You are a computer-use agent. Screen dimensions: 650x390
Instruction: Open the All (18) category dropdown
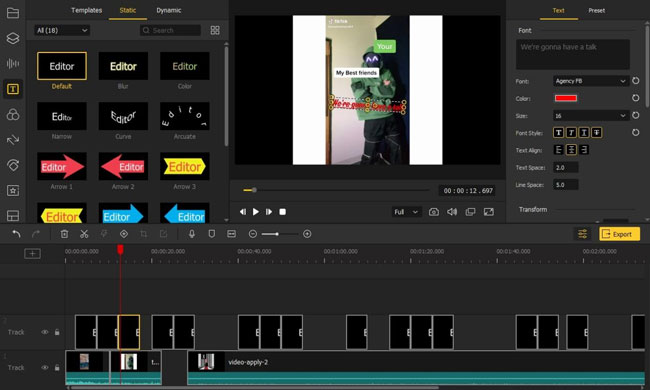(x=62, y=30)
